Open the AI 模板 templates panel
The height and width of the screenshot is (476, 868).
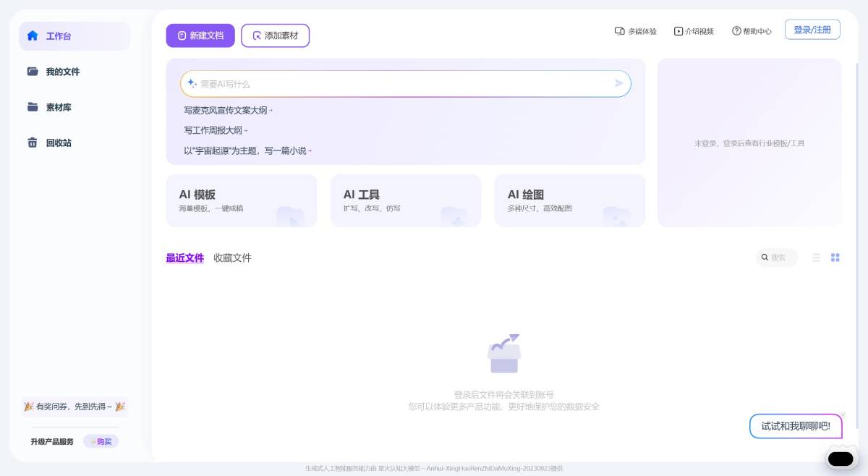[x=242, y=200]
